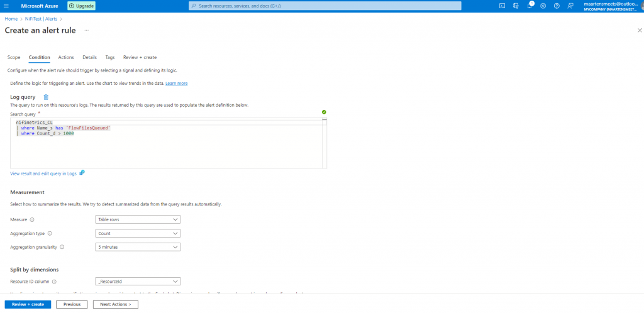Expand Aggregation granularity set to 5 minutes
This screenshot has height=313, width=644.
pyautogui.click(x=138, y=247)
